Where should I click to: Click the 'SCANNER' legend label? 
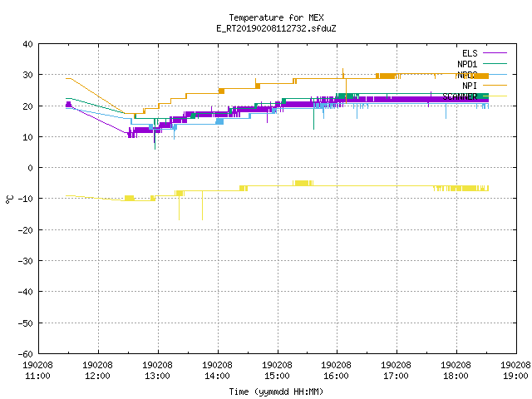pos(460,96)
